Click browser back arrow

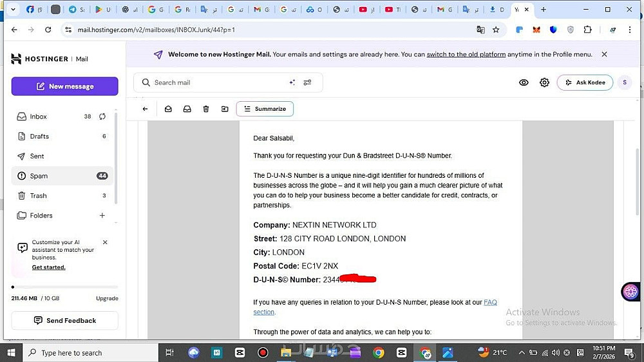point(14,30)
